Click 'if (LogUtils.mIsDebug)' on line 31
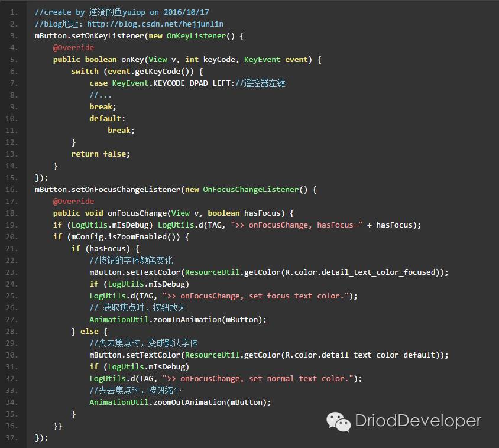 pyautogui.click(x=139, y=367)
